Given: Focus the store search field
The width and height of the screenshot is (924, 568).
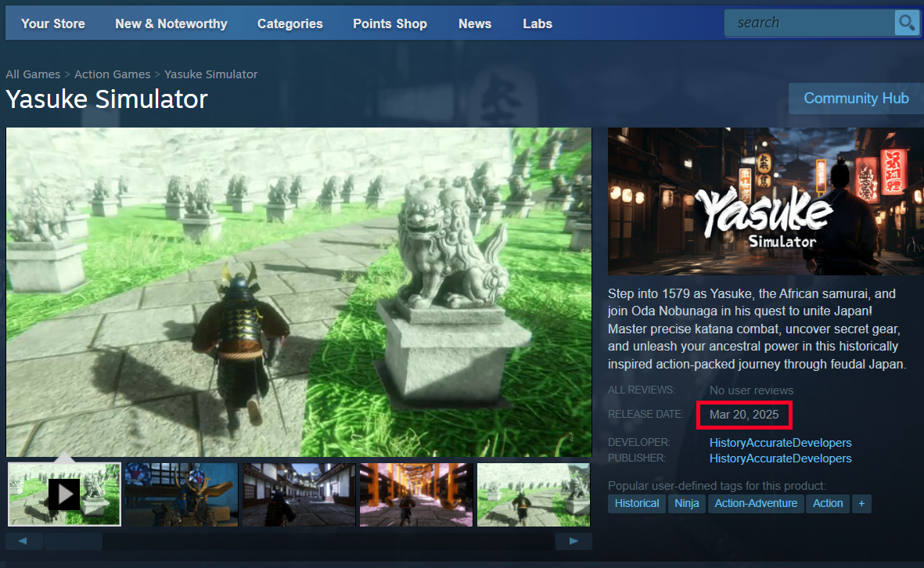Looking at the screenshot, I should coord(811,23).
